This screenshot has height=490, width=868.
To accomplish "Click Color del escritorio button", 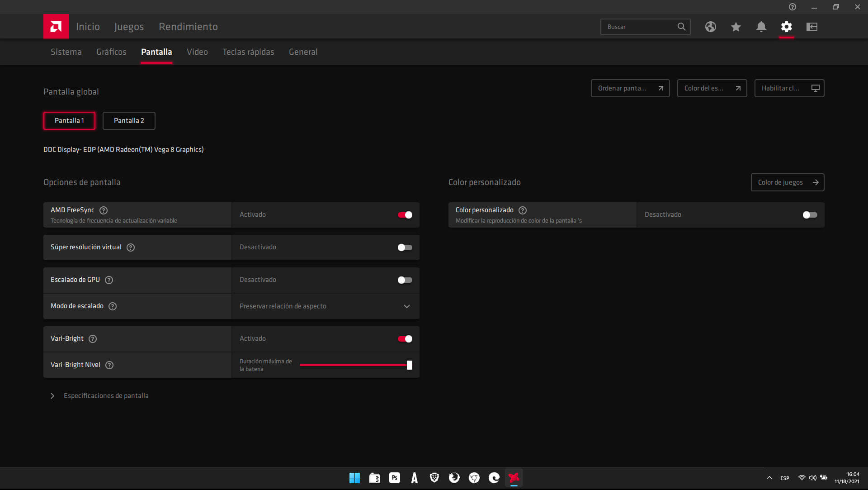I will point(712,88).
